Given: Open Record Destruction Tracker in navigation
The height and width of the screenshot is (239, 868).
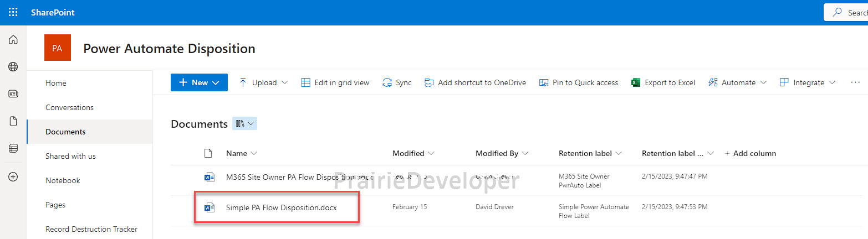Looking at the screenshot, I should pyautogui.click(x=91, y=229).
